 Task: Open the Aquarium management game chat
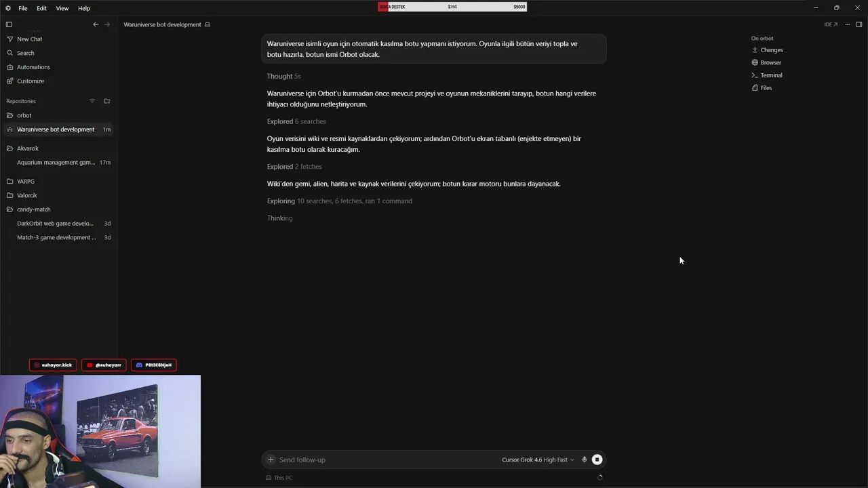58,163
